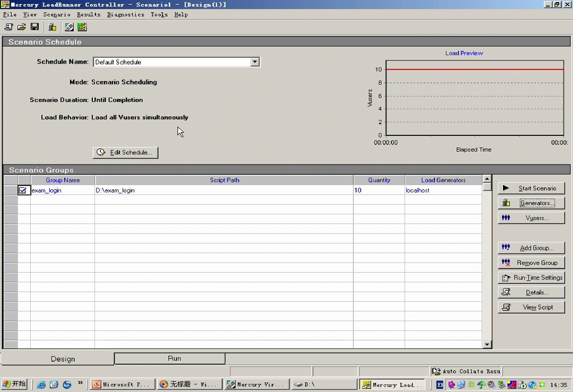Click the Mercury Load... taskbar button
The height and width of the screenshot is (392, 573).
tap(393, 385)
